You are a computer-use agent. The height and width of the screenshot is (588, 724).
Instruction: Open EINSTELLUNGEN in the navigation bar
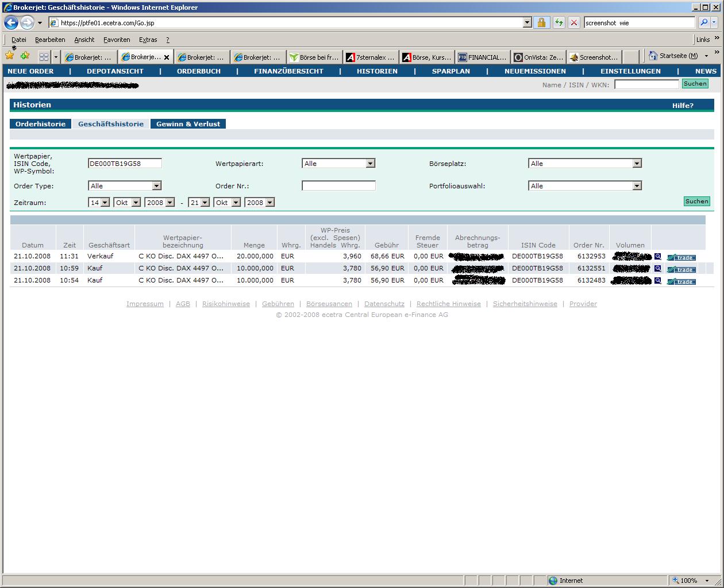coord(630,71)
